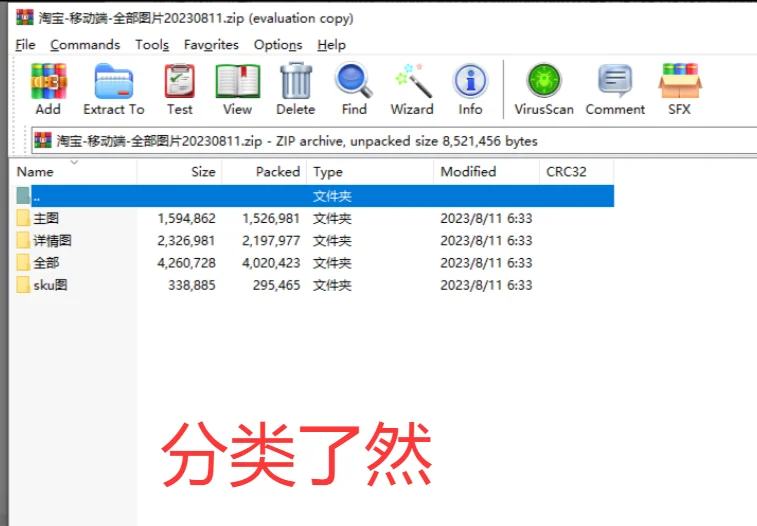Click the View file icon
Image resolution: width=757 pixels, height=526 pixels.
pyautogui.click(x=237, y=81)
